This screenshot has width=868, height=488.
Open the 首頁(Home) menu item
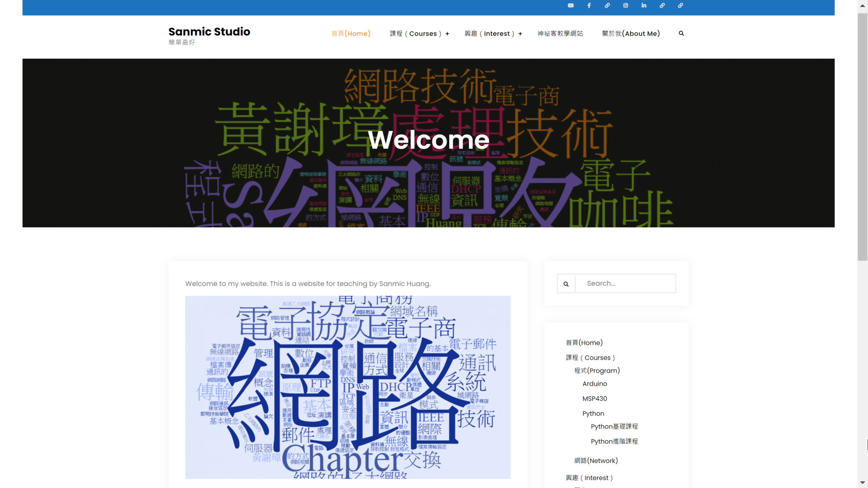click(351, 34)
